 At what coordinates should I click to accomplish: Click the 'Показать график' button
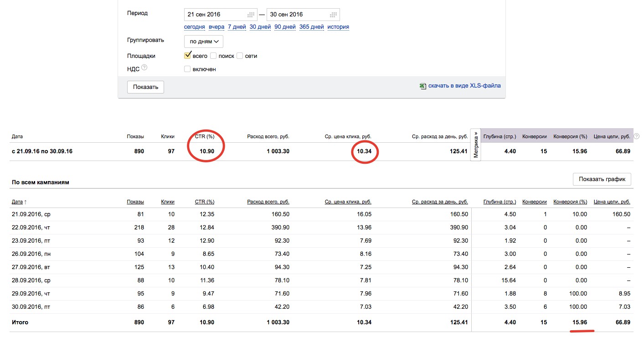tap(602, 179)
